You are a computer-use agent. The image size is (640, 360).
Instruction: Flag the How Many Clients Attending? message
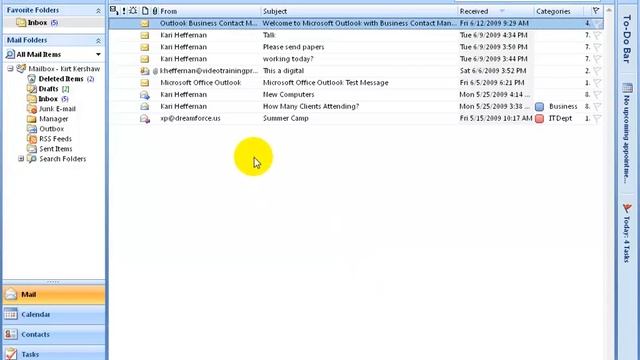pyautogui.click(x=597, y=107)
